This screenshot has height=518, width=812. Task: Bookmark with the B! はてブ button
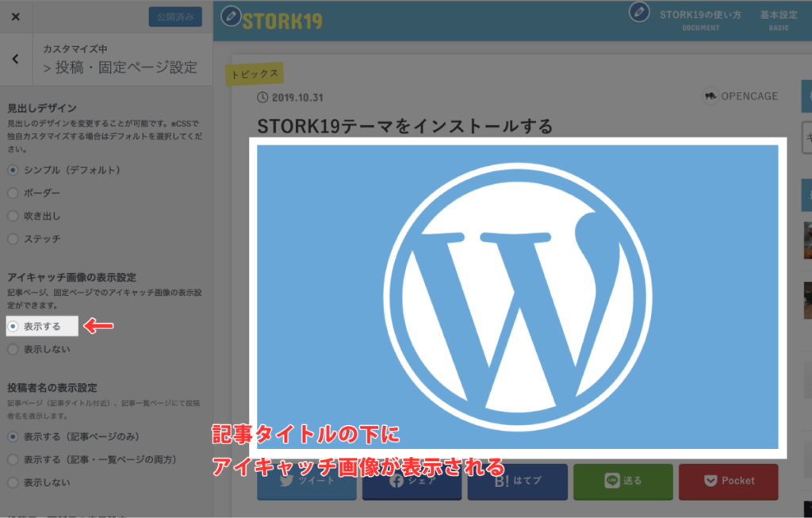click(x=517, y=482)
